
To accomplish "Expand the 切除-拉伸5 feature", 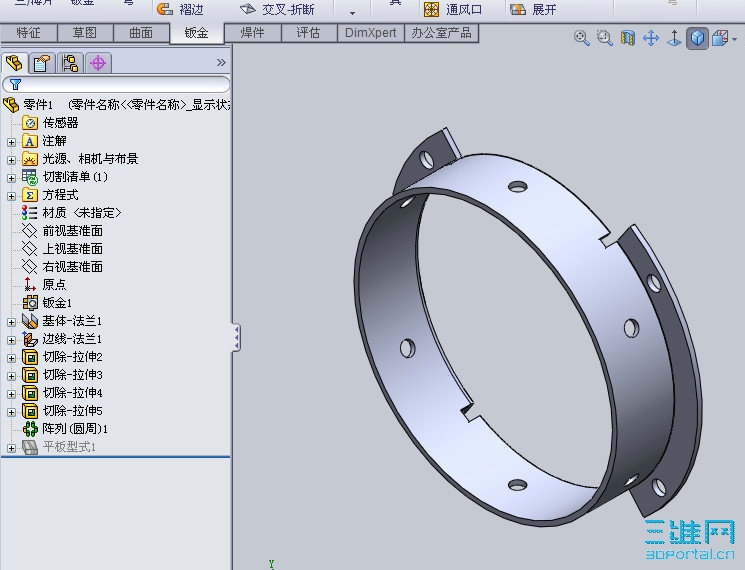I will click(x=11, y=412).
